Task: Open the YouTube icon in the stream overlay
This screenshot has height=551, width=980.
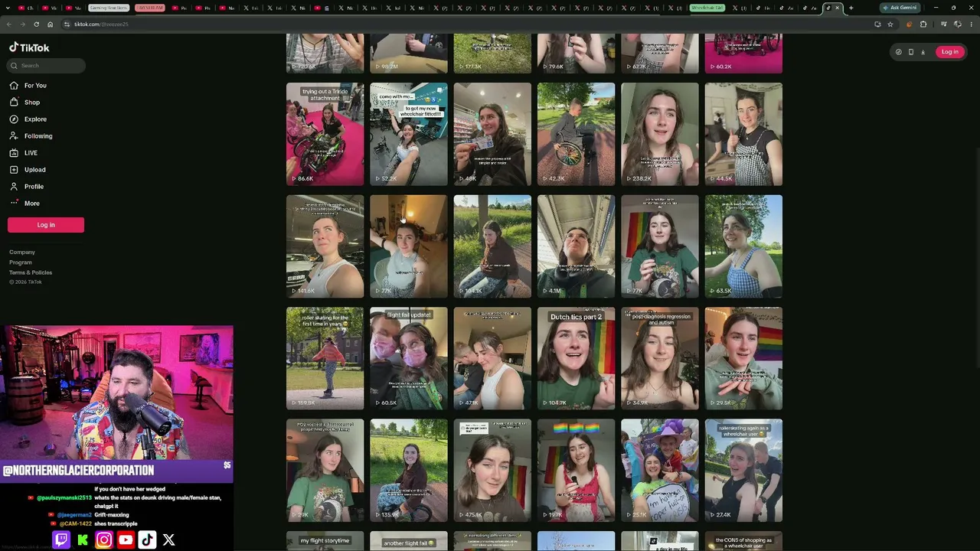Action: 126,540
